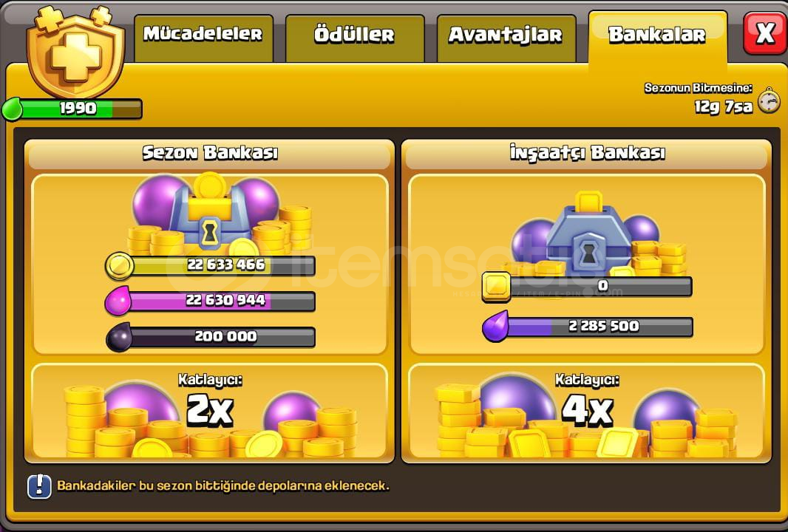The width and height of the screenshot is (788, 532).
Task: Click the pink elixir drop icon
Action: tap(118, 301)
